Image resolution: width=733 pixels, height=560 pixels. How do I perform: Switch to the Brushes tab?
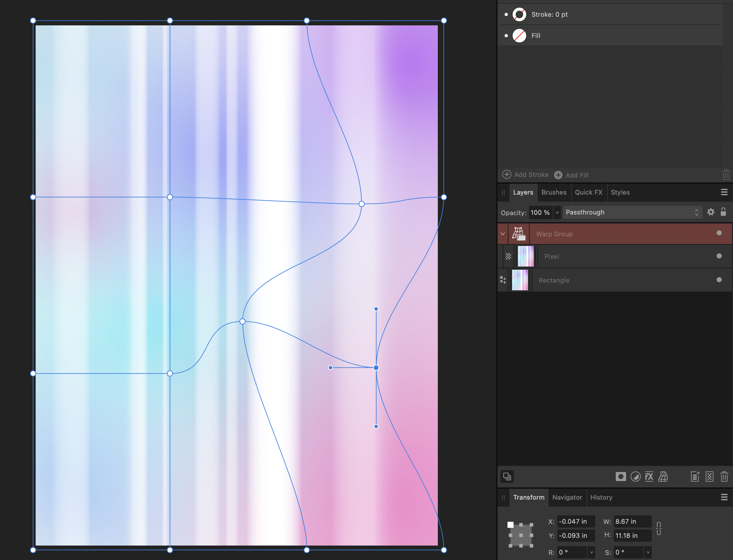pos(553,192)
